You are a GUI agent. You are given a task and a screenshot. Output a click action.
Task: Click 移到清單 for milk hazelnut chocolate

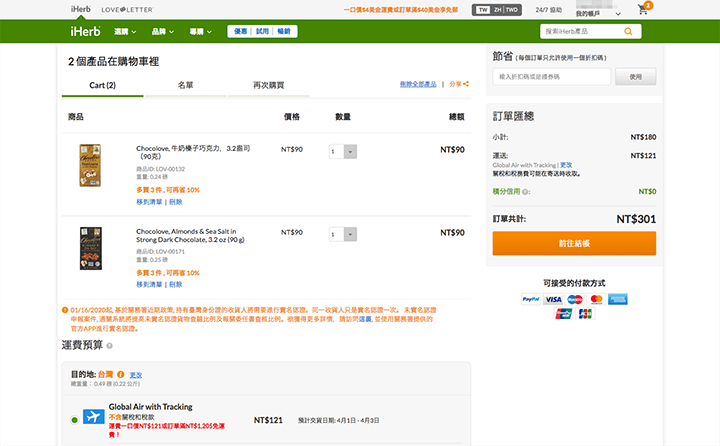149,202
